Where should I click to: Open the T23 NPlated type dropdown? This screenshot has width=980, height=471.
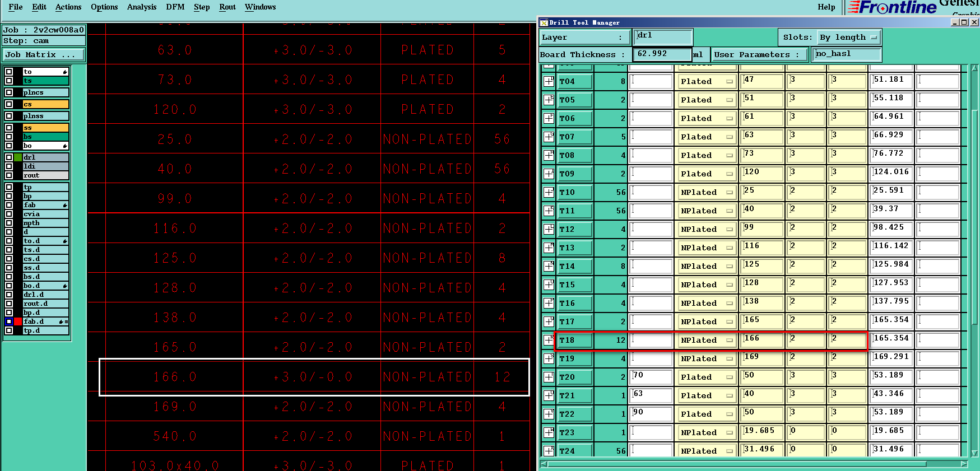point(706,432)
